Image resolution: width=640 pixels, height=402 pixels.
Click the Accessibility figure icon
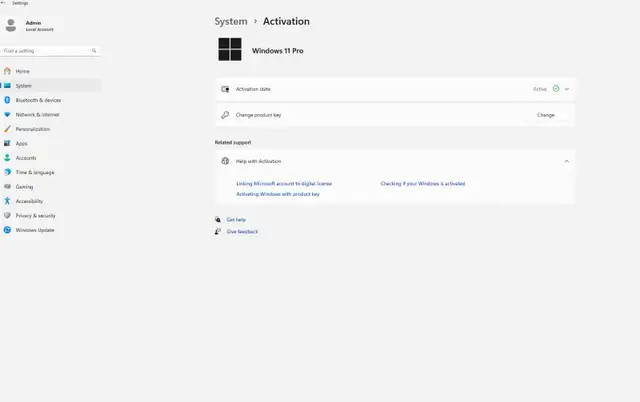[7, 201]
